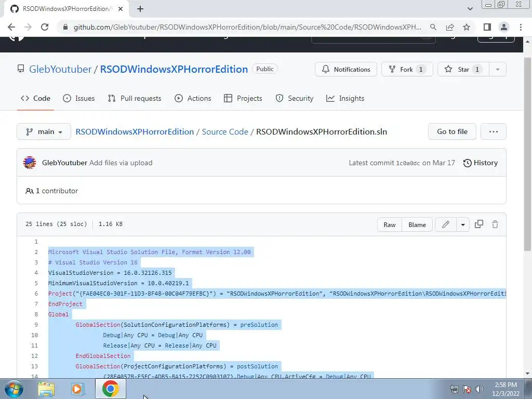This screenshot has width=532, height=399.
Task: Switch to the Security tab
Action: 294,98
